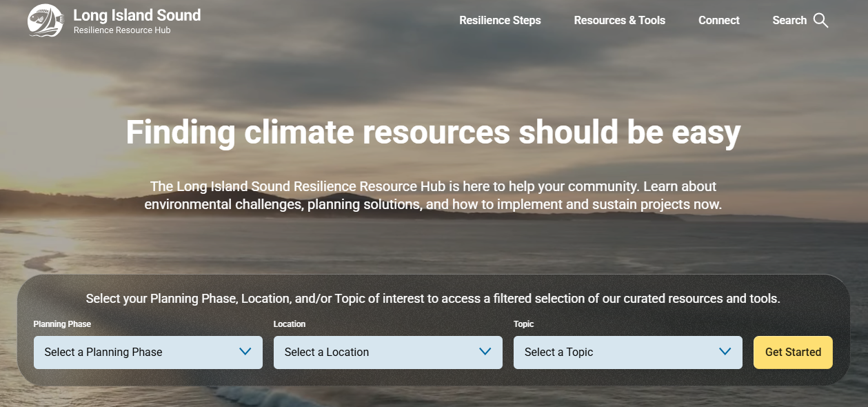This screenshot has height=407, width=868.
Task: Click the Topic field label
Action: tap(523, 324)
